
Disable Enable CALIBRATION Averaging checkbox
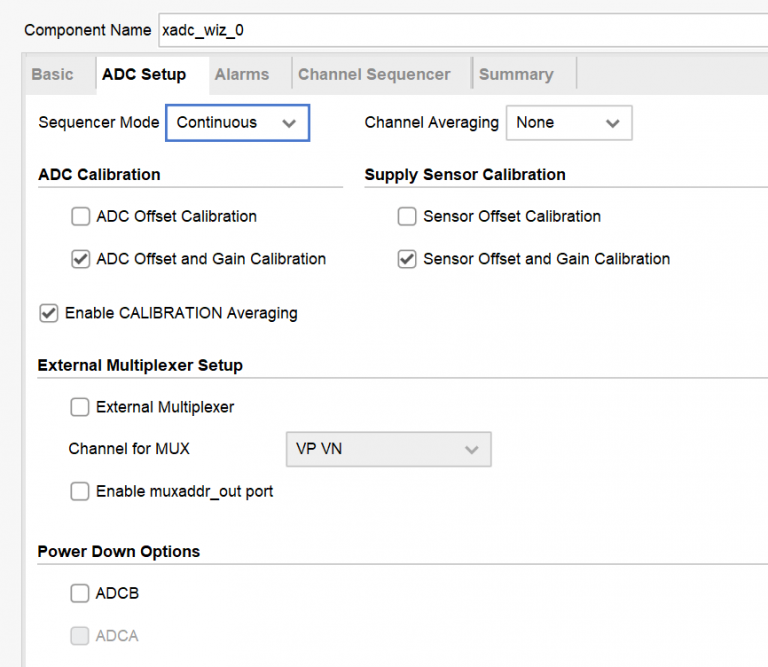(x=48, y=313)
